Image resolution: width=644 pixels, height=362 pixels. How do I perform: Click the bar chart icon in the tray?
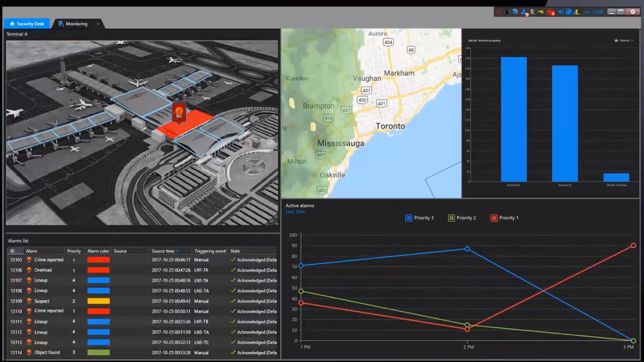577,12
